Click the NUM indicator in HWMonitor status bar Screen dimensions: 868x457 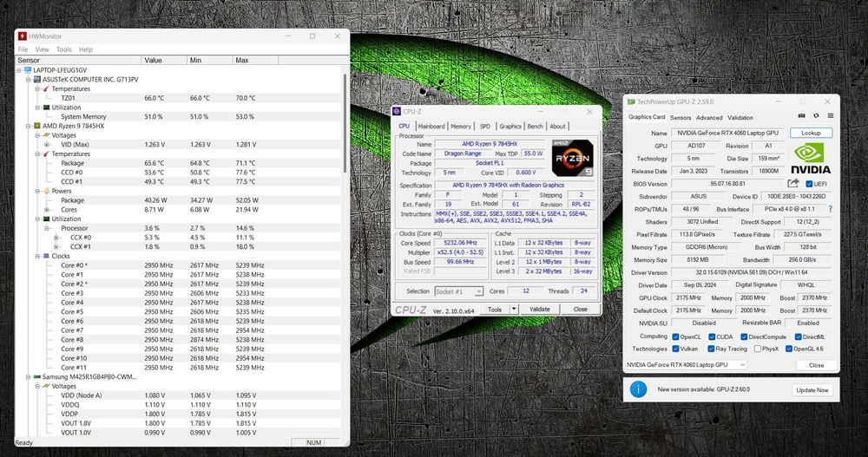click(314, 442)
